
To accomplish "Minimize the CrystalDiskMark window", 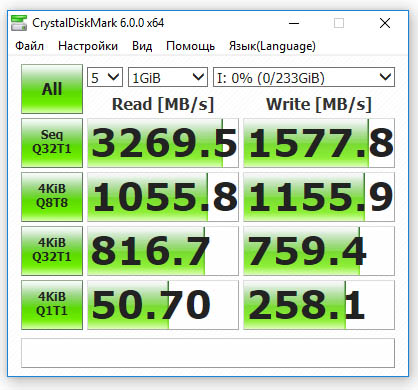I will (294, 23).
